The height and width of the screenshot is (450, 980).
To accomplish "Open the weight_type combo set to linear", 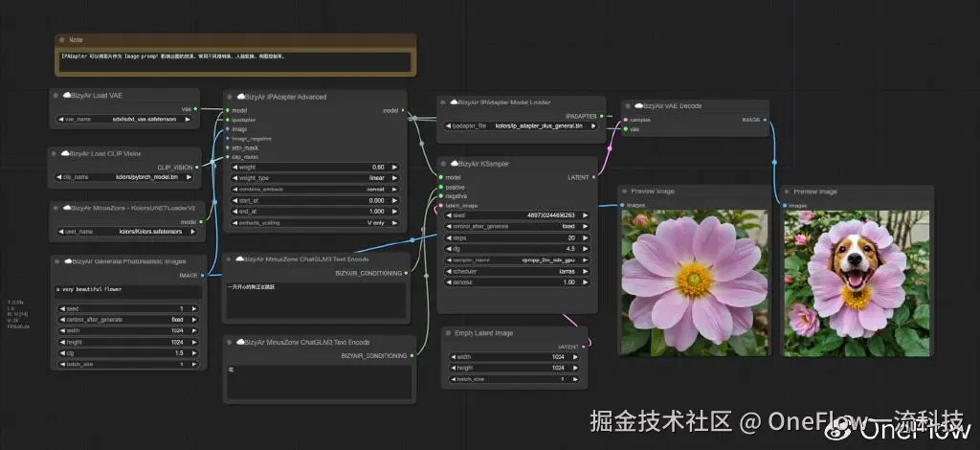I will click(315, 178).
